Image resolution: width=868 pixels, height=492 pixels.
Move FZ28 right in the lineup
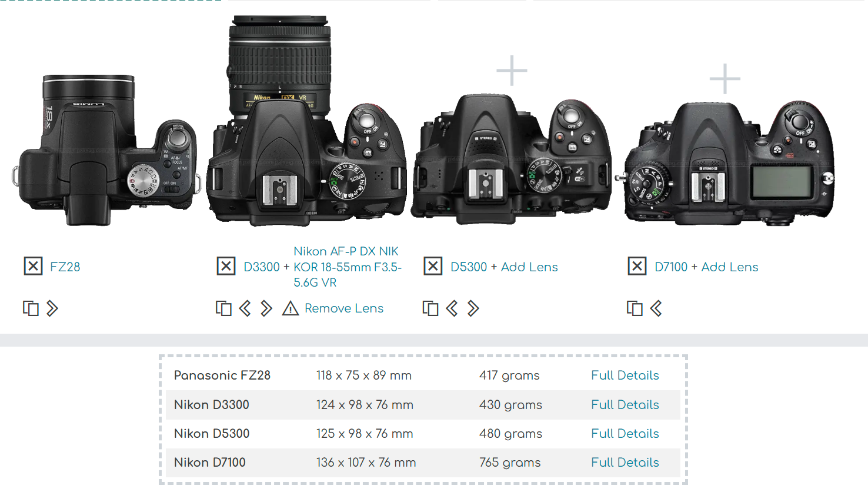pos(52,308)
